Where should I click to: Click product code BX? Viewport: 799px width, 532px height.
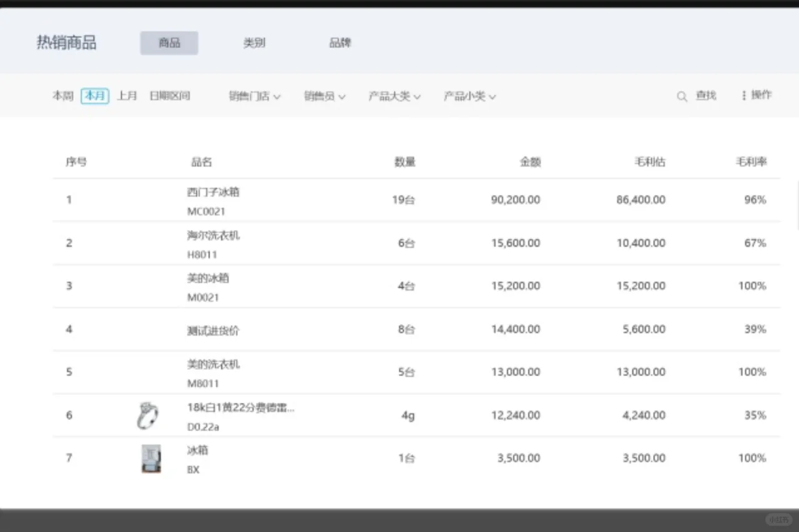tap(193, 470)
